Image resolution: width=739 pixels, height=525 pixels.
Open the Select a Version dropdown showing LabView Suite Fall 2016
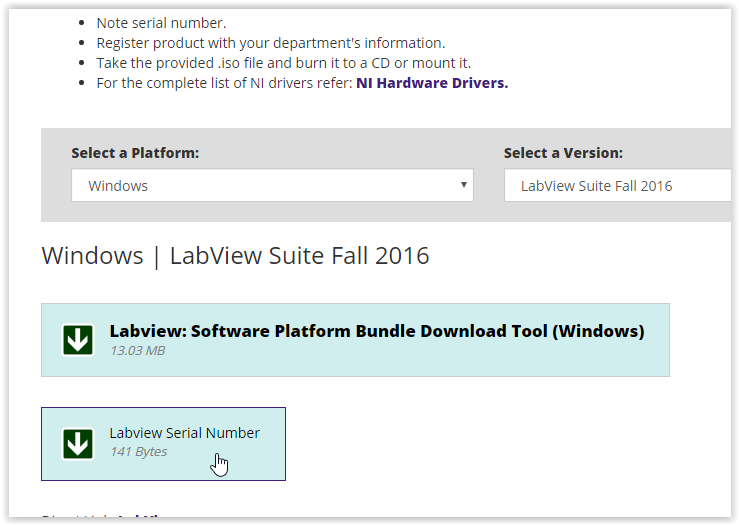point(617,186)
